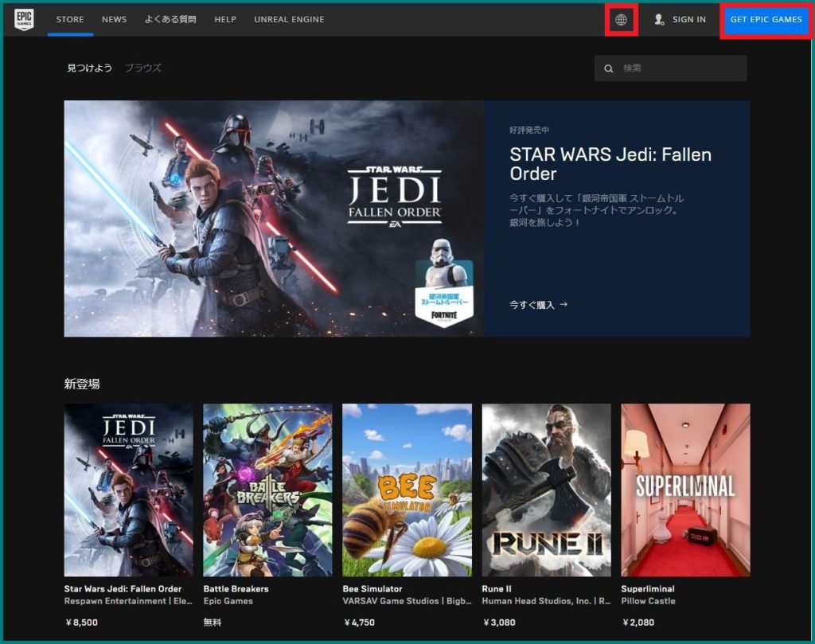Click the search magnifier icon
Viewport: 815px width, 644px height.
609,68
